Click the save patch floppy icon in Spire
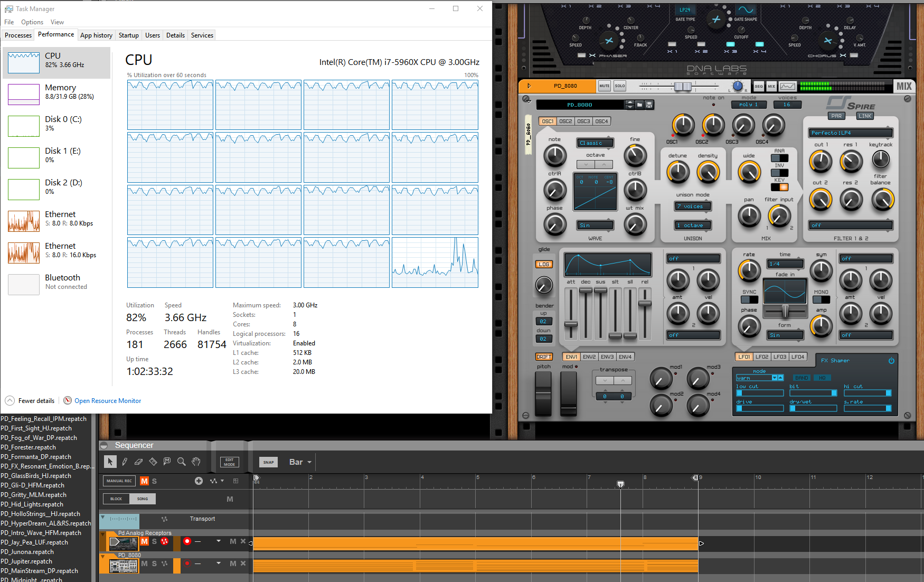This screenshot has height=582, width=924. (x=649, y=105)
